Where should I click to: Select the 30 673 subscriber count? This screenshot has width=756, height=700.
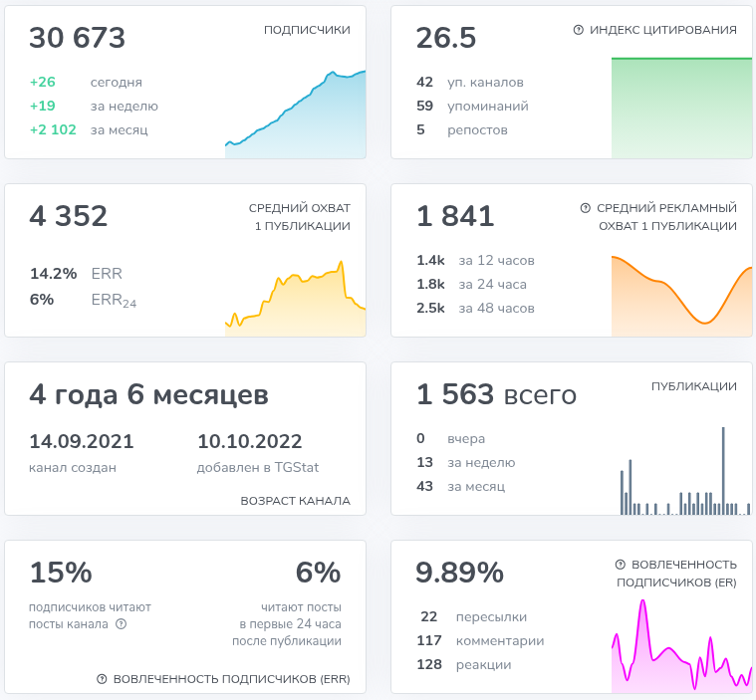[78, 39]
